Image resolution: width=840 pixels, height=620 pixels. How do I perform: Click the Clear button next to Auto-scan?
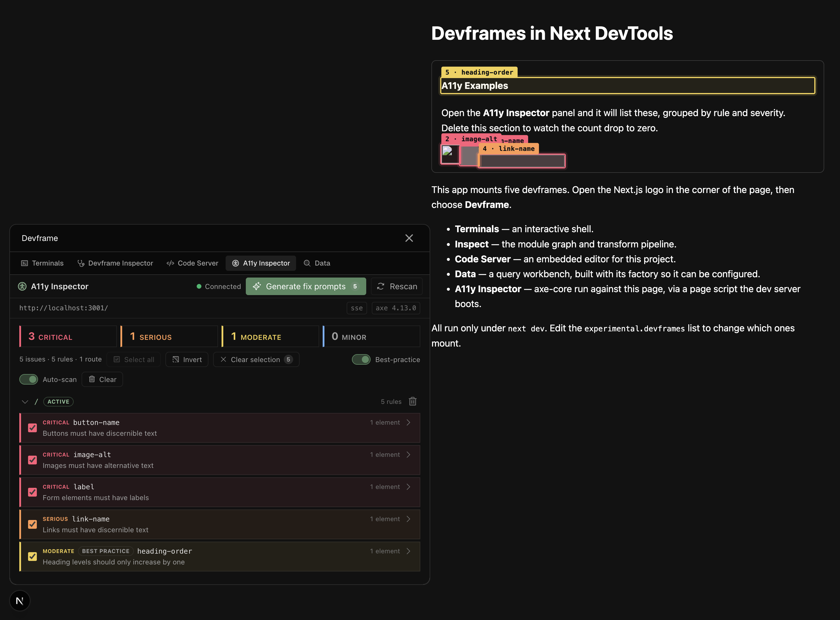(102, 379)
